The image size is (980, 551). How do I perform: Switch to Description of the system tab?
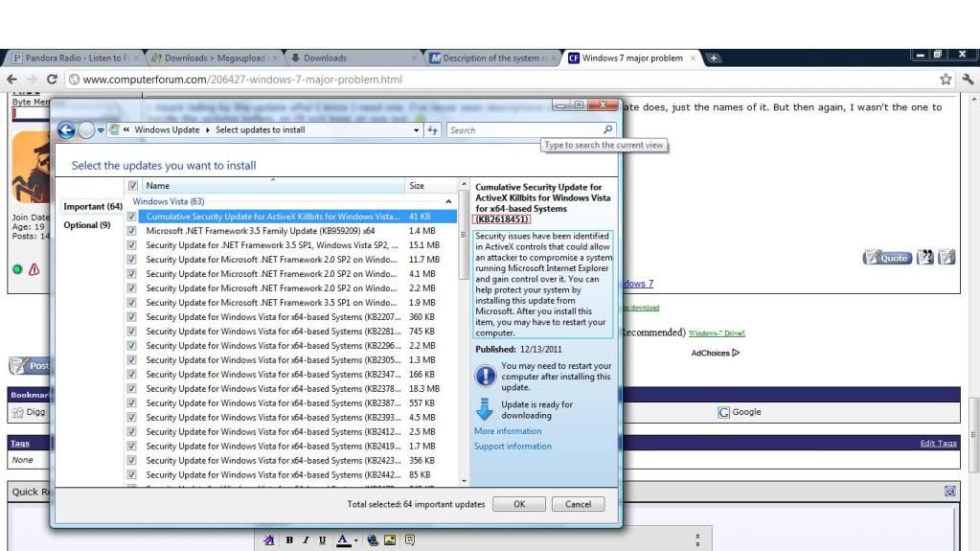click(x=492, y=58)
